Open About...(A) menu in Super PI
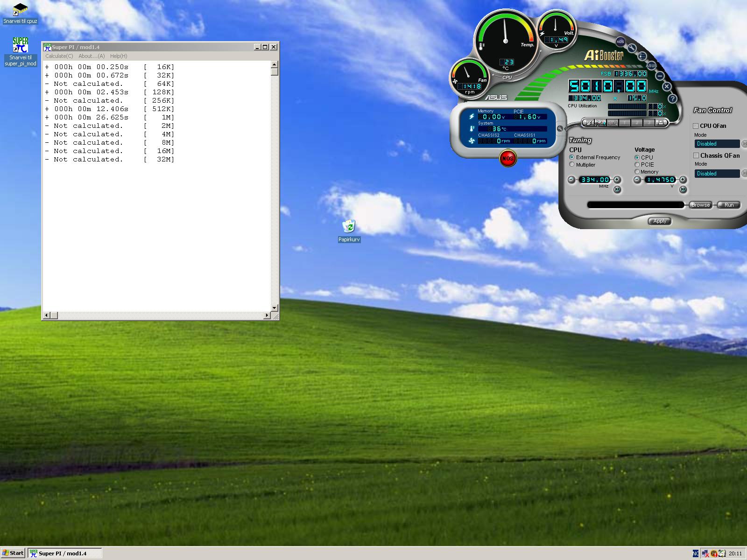Viewport: 747px width, 560px height. tap(92, 56)
